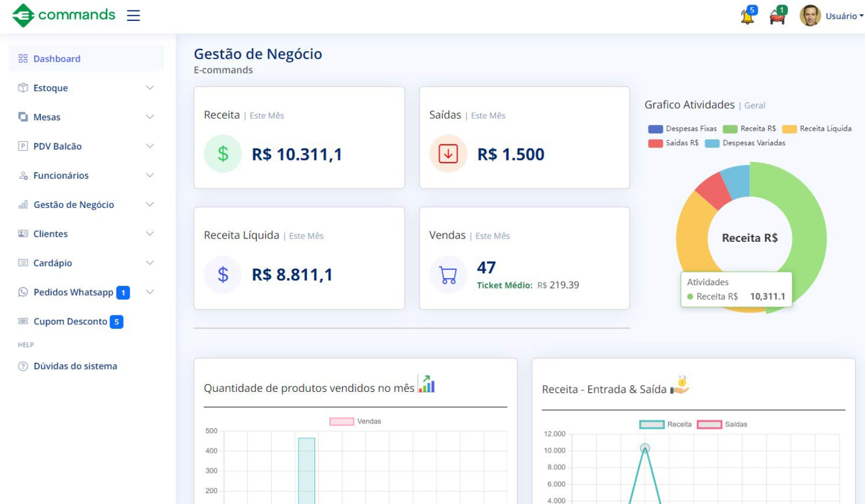Screen dimensions: 865x504
Task: Click the user avatar photo
Action: 810,16
